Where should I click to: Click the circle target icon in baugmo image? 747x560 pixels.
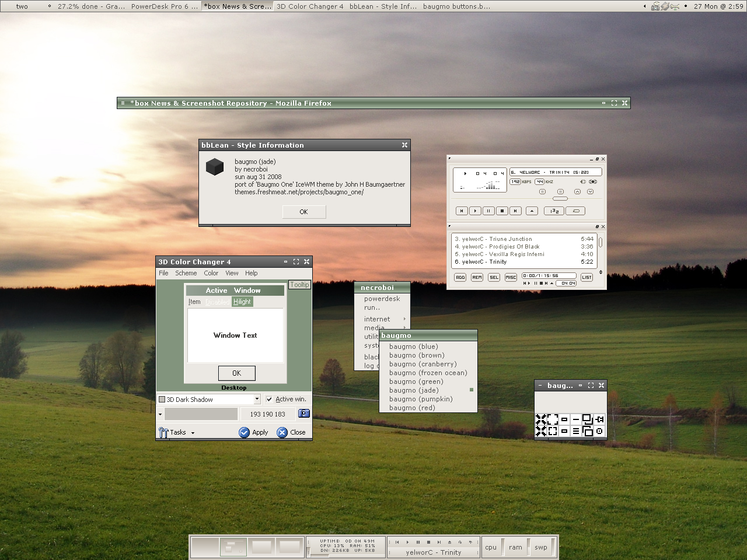coord(599,431)
